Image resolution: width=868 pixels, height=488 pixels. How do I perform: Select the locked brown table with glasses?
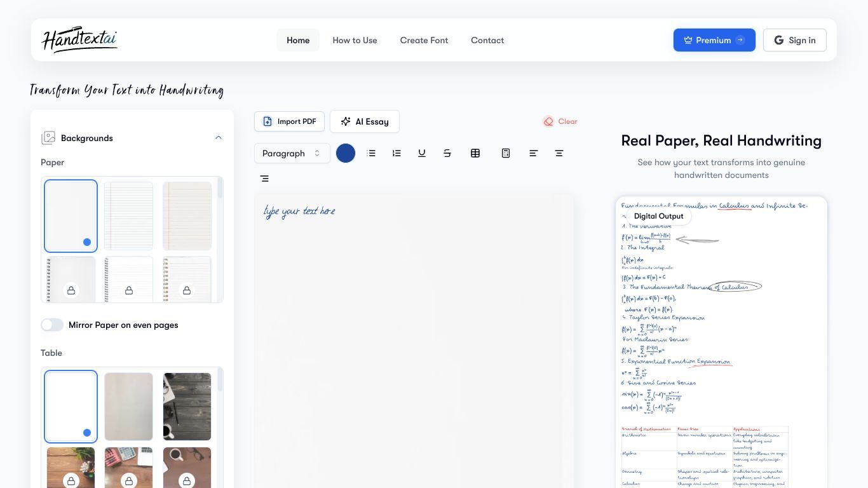187,468
